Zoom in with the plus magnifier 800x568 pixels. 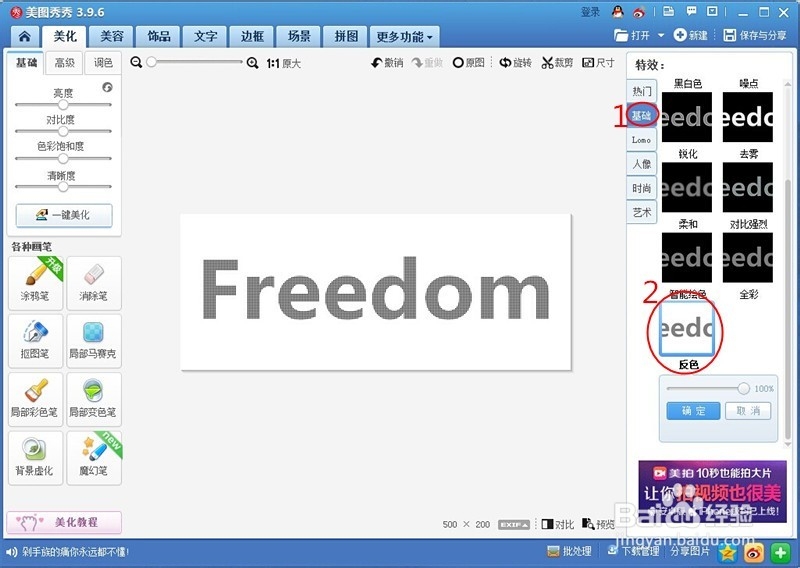tap(252, 63)
